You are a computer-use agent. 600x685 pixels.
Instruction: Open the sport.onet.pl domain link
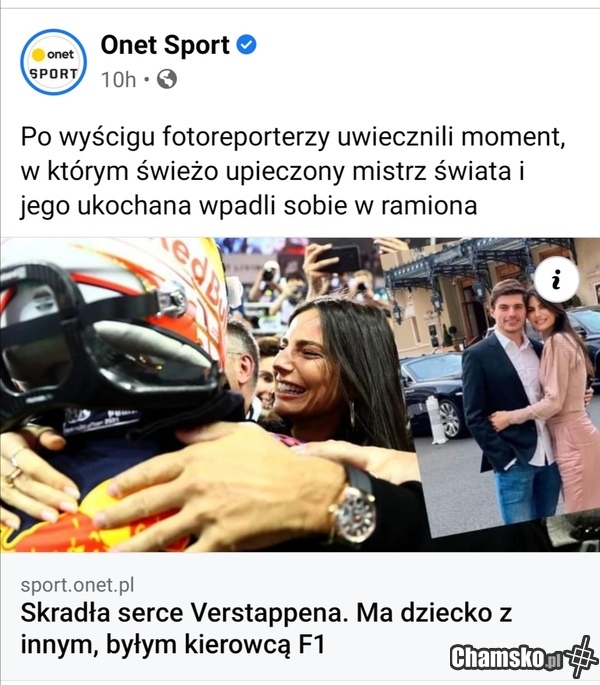pos(77,585)
